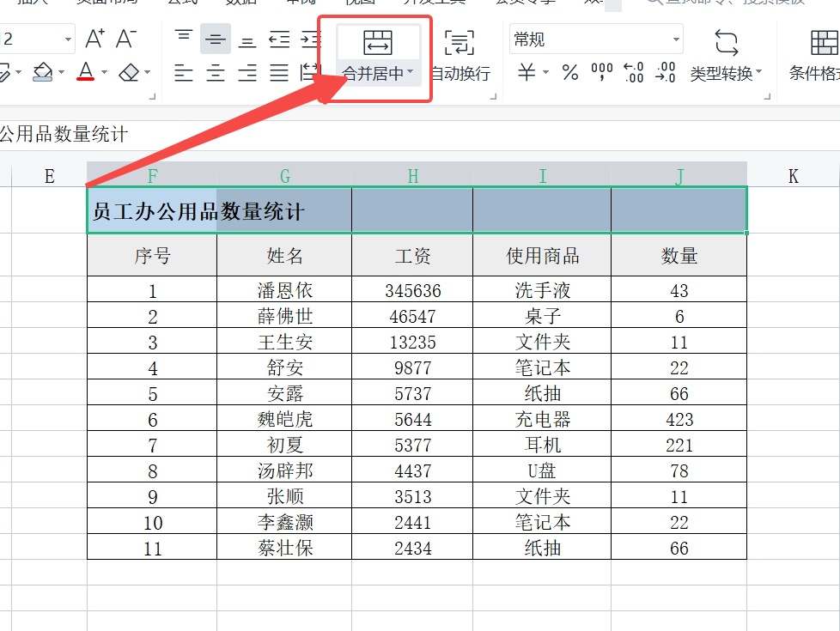
Task: Select the cell containing 蔡壮保
Action: point(284,547)
